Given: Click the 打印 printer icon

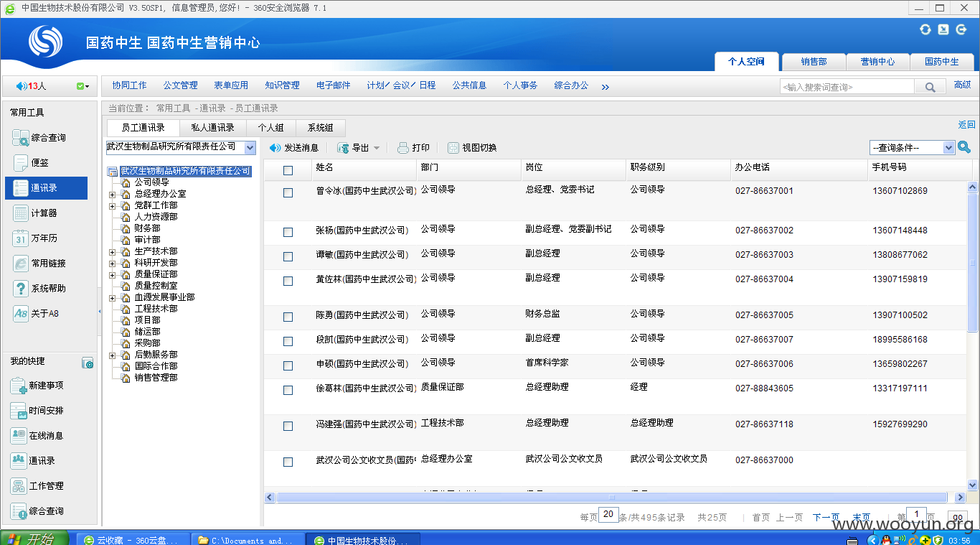Looking at the screenshot, I should click(x=403, y=148).
